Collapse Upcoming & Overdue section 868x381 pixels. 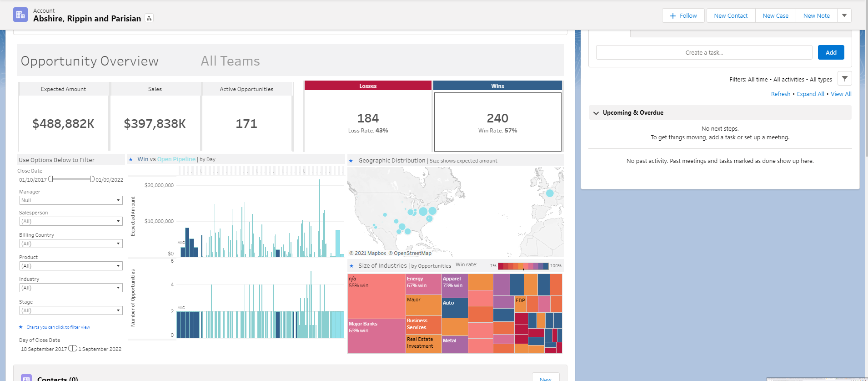tap(596, 113)
